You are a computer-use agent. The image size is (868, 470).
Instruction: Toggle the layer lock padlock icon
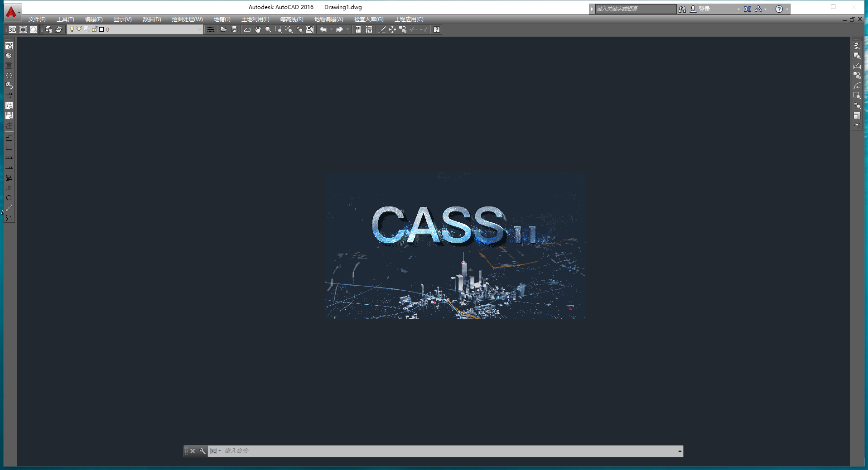94,29
